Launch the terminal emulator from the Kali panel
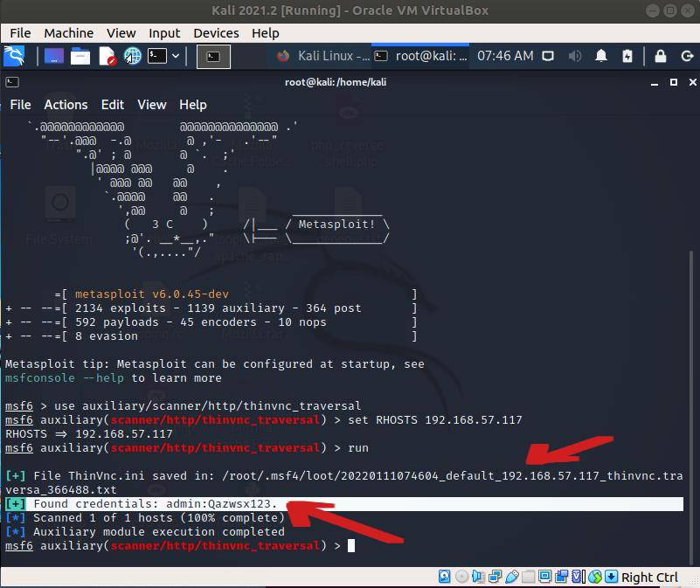 [x=157, y=56]
